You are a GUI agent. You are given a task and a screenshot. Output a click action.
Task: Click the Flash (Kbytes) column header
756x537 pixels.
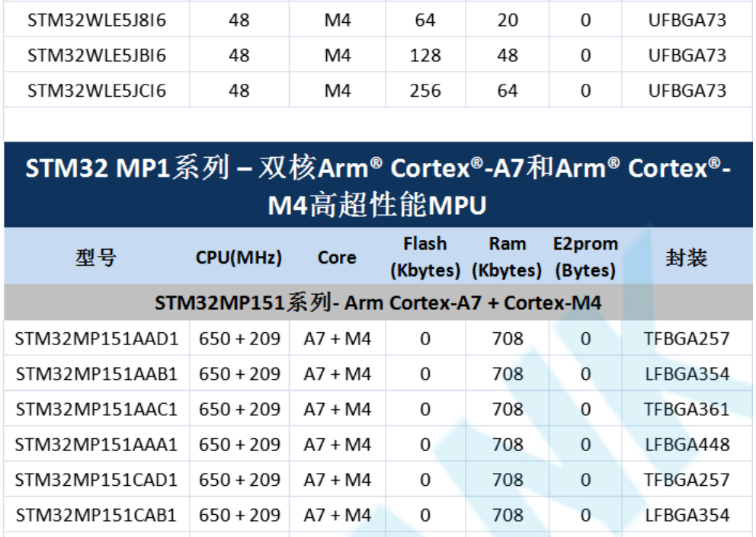(x=425, y=257)
